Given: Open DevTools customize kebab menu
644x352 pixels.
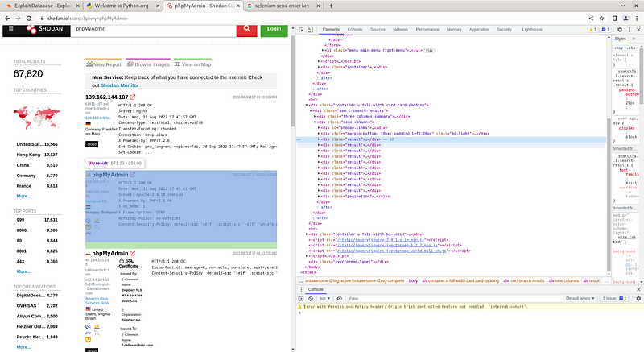Looking at the screenshot, I should [630, 30].
